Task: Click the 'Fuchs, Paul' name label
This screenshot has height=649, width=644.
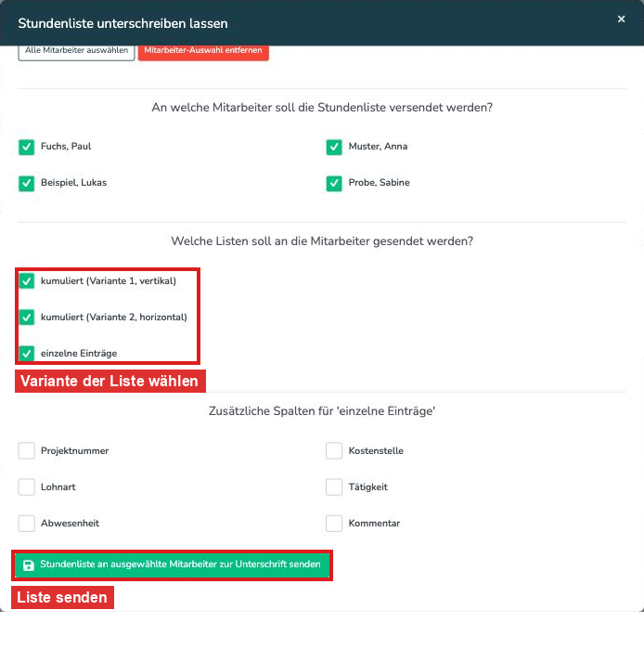Action: [x=66, y=146]
